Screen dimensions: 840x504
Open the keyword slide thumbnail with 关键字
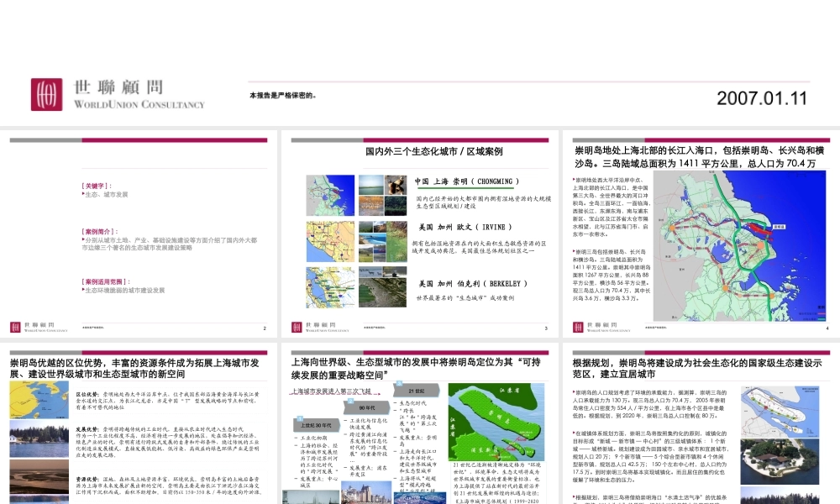point(139,234)
